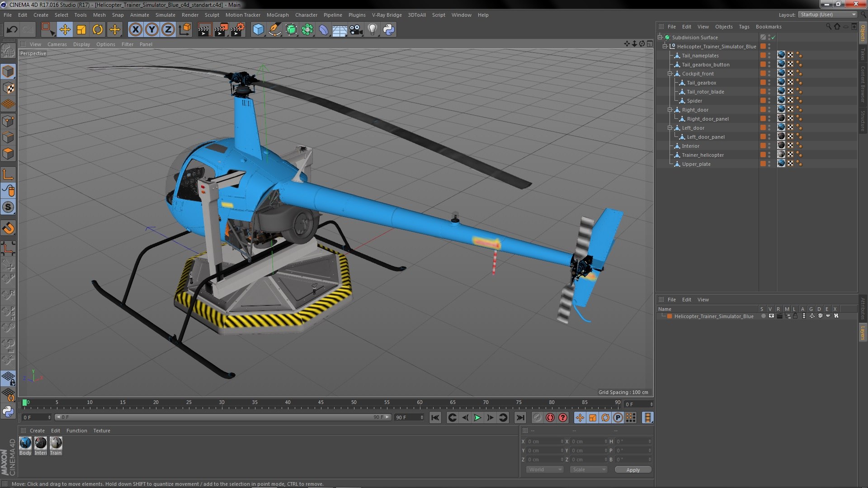
Task: Open the Deformer objects icon
Action: pyautogui.click(x=324, y=30)
